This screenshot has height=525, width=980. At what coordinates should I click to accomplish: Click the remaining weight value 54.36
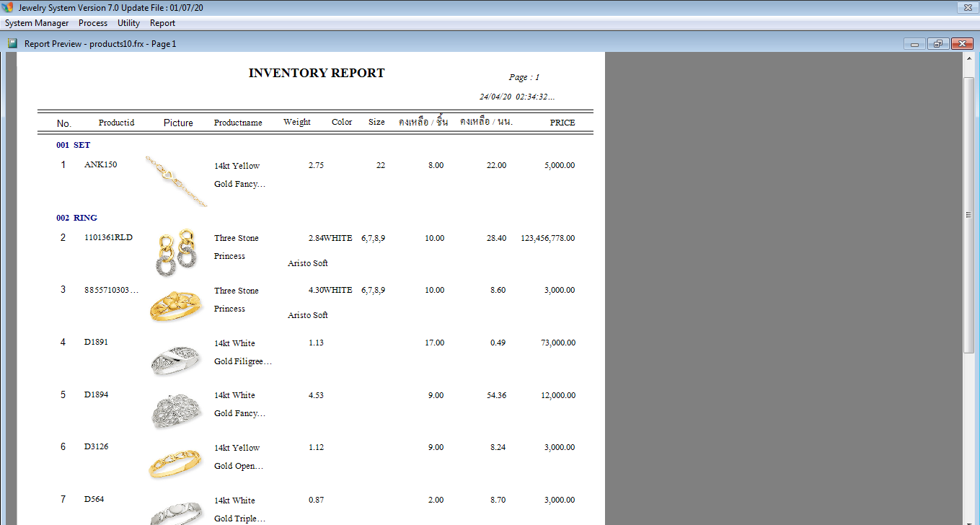[497, 395]
